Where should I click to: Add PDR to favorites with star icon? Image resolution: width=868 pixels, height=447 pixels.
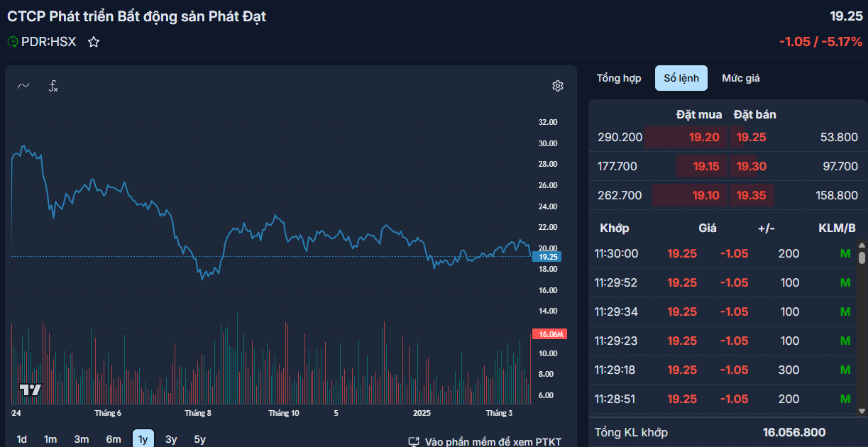pyautogui.click(x=94, y=42)
